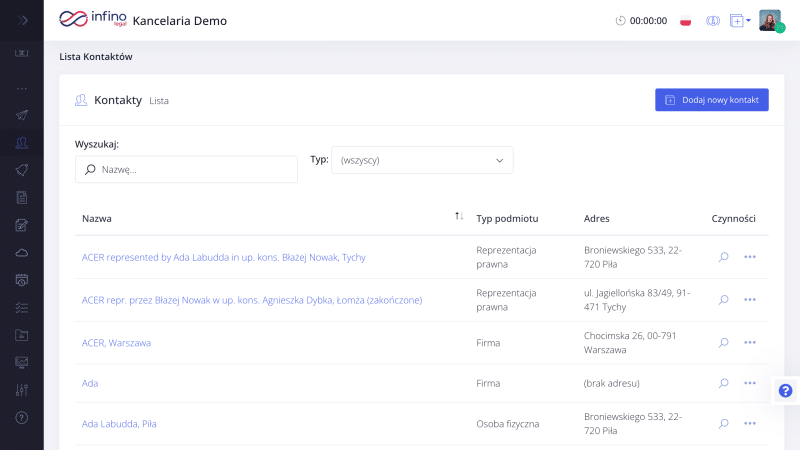Switch language using Polish flag icon
The height and width of the screenshot is (450, 800).
click(x=686, y=21)
